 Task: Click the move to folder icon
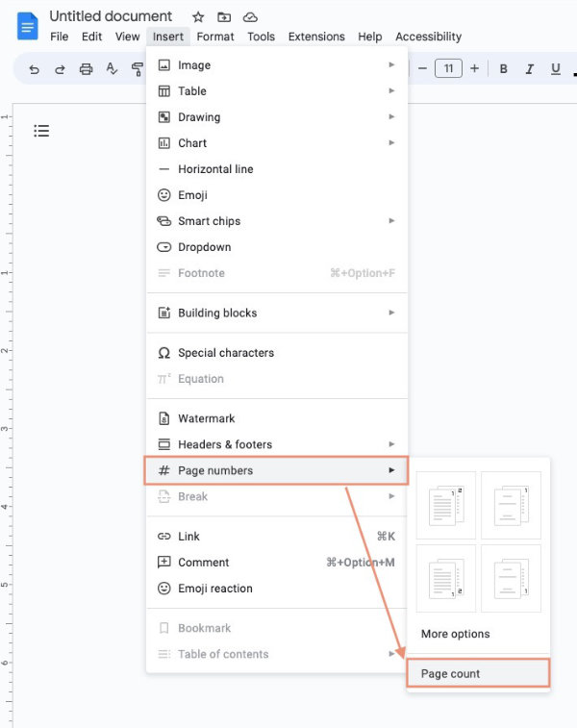coord(224,17)
